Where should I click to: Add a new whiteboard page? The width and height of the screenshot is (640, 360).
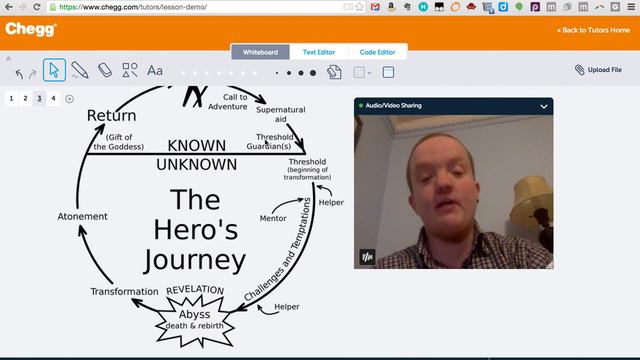[69, 99]
